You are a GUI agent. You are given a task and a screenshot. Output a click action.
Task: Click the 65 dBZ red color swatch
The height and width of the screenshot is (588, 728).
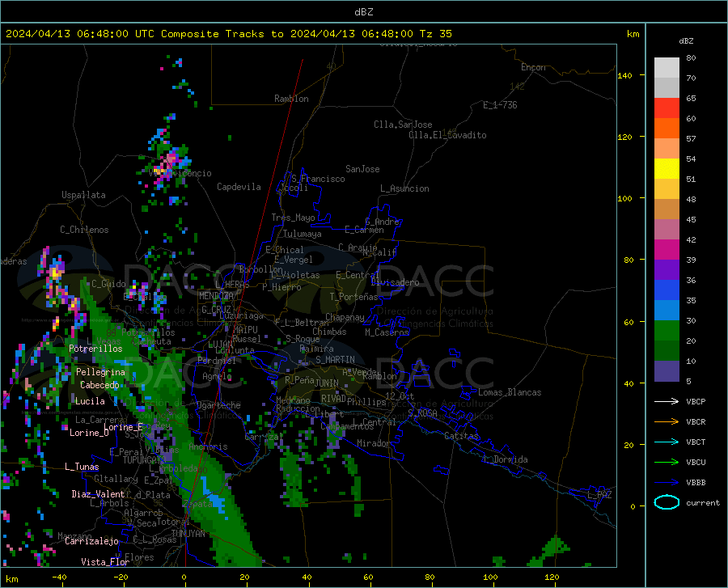667,108
